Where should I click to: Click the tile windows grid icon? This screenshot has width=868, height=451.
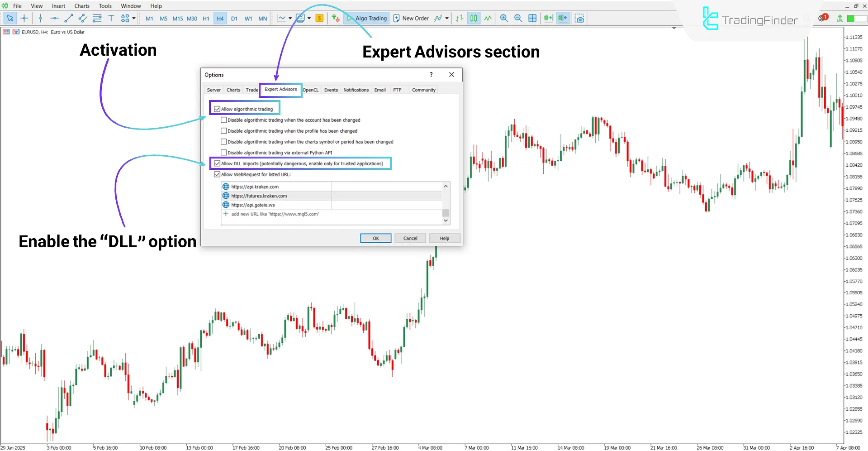(532, 18)
